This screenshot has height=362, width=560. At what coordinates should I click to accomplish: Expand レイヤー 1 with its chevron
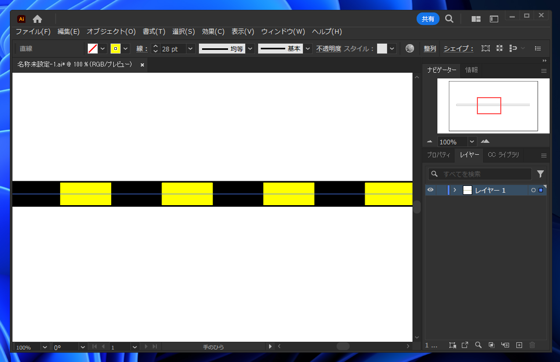coord(455,190)
